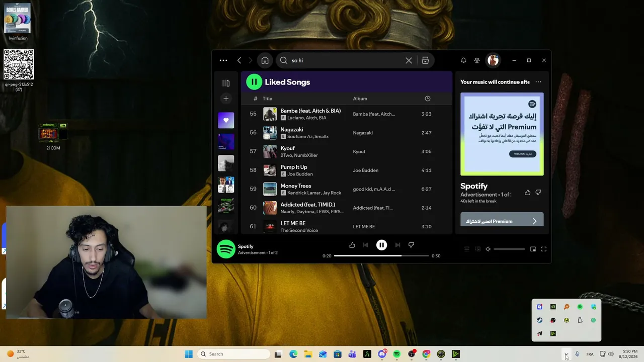The width and height of the screenshot is (644, 362).
Task: Clear the 'so hi' search text
Action: (x=409, y=60)
